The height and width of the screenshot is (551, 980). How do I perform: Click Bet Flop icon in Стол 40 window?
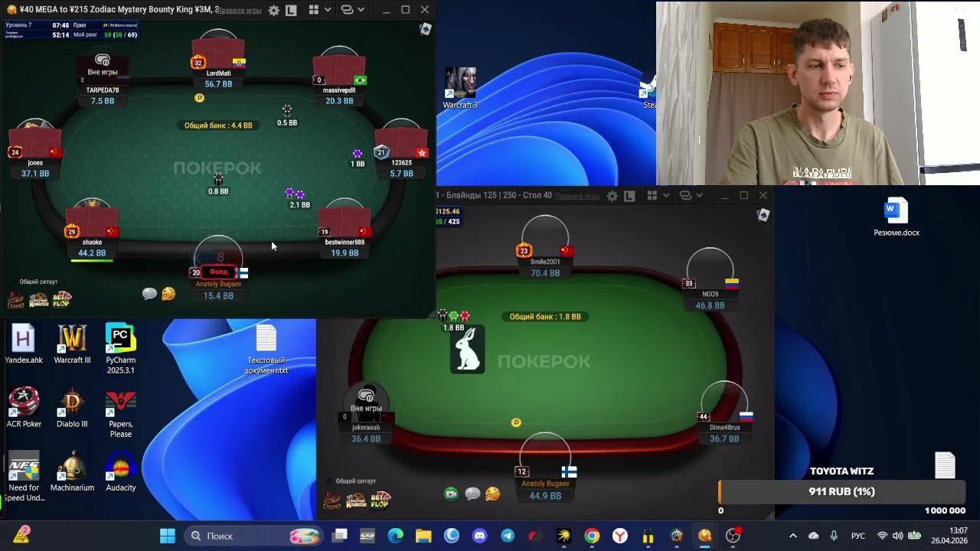point(381,500)
